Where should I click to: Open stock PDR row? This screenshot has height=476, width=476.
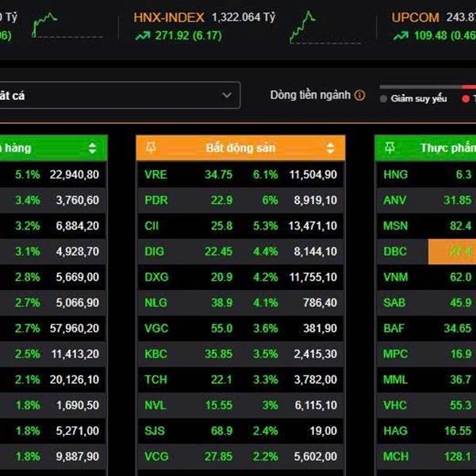[x=240, y=200]
